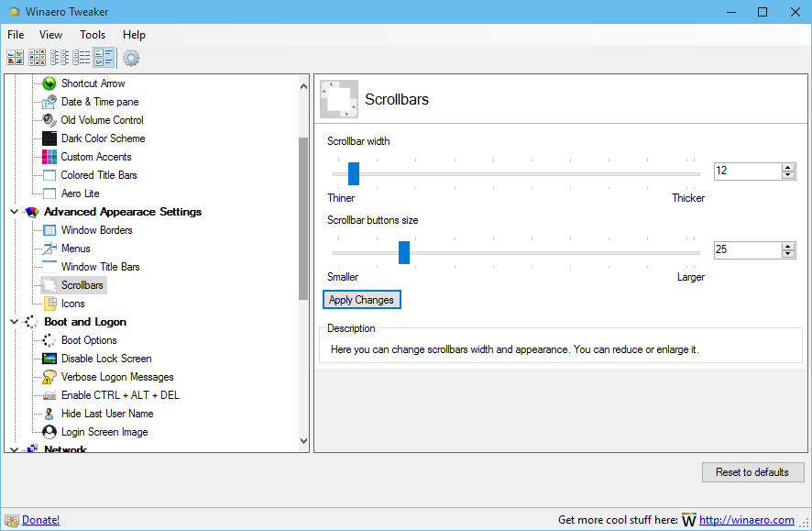The image size is (812, 531).
Task: Click the Boot and Logon spinner icon
Action: [32, 322]
